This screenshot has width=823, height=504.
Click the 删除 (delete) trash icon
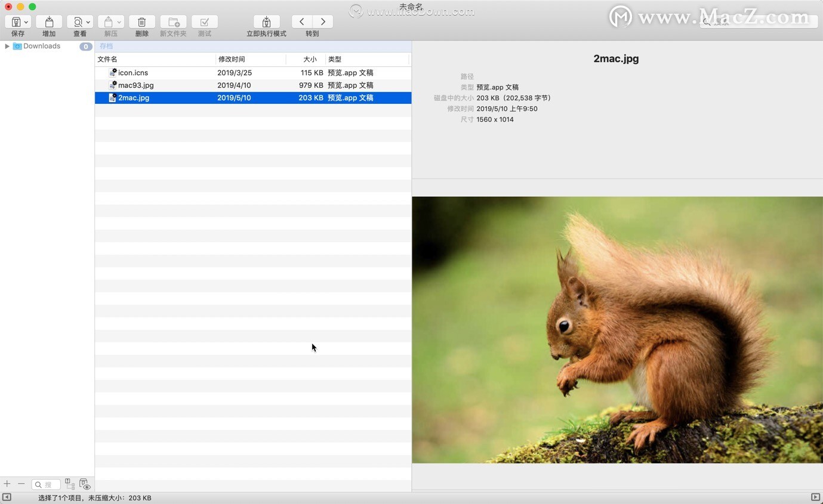click(141, 22)
